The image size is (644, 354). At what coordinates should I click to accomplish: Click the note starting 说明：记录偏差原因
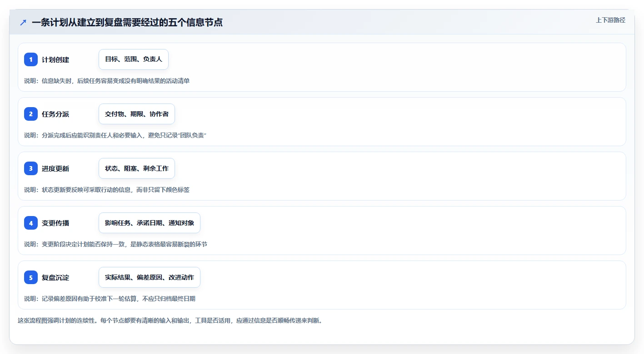click(x=110, y=299)
